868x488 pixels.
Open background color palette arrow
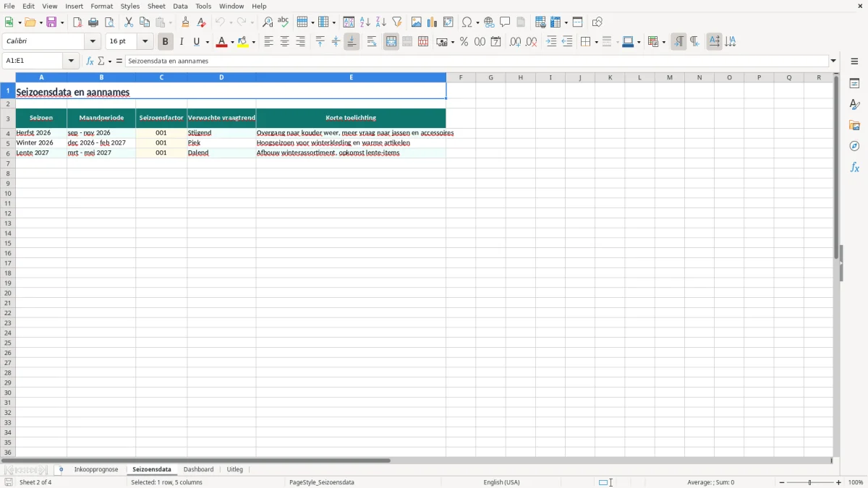pos(253,42)
